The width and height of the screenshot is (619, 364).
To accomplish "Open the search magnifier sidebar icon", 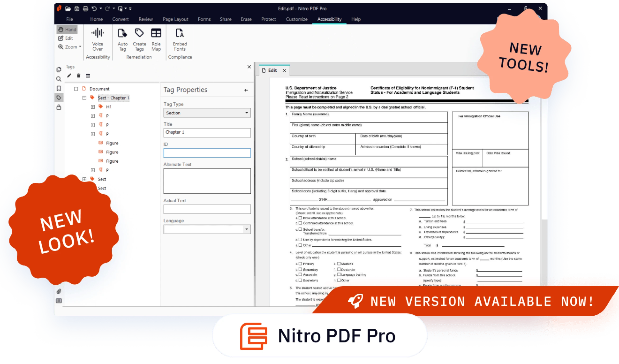I will [59, 79].
